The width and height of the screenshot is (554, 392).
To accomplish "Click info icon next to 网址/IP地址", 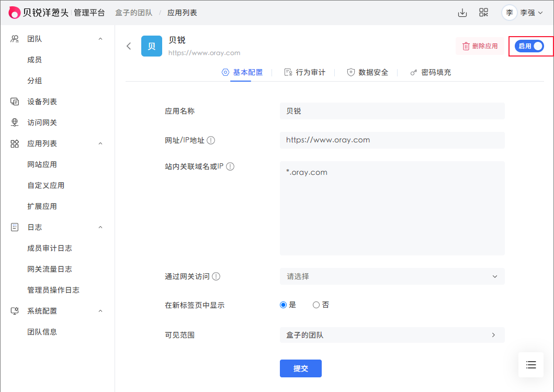I will point(211,140).
